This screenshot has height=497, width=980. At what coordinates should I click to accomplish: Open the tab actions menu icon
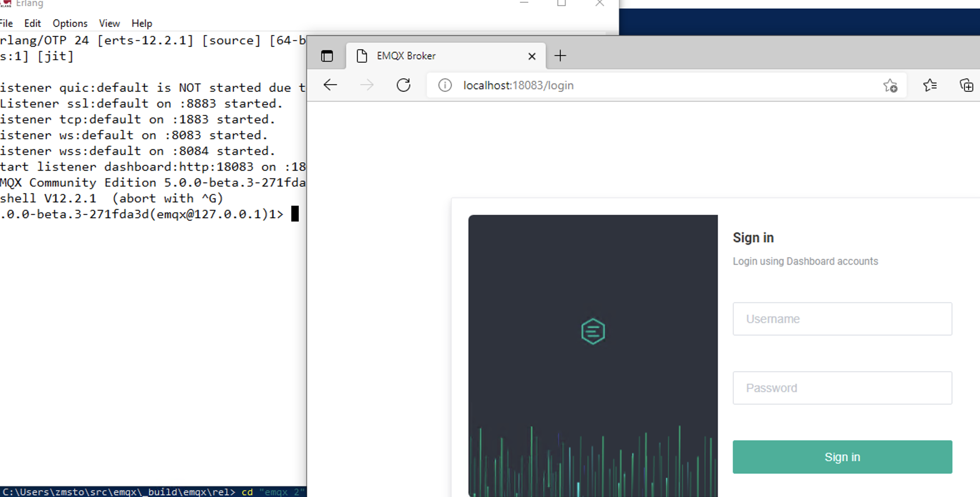click(x=327, y=56)
